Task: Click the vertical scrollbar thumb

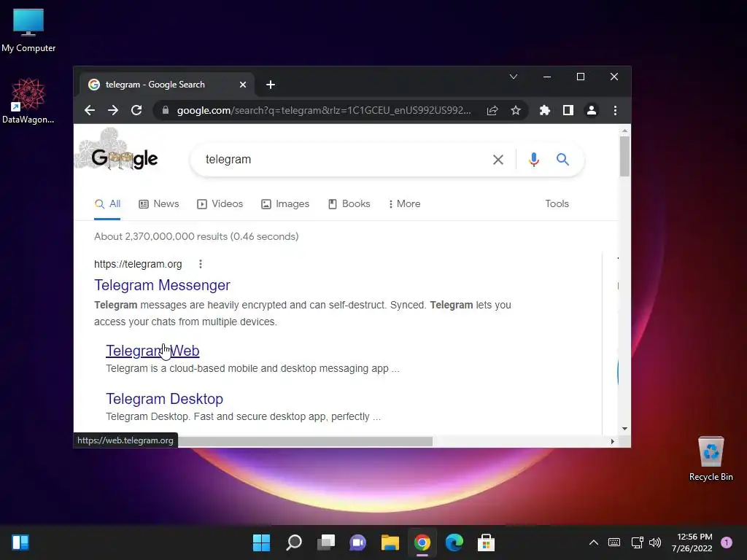Action: pyautogui.click(x=624, y=156)
